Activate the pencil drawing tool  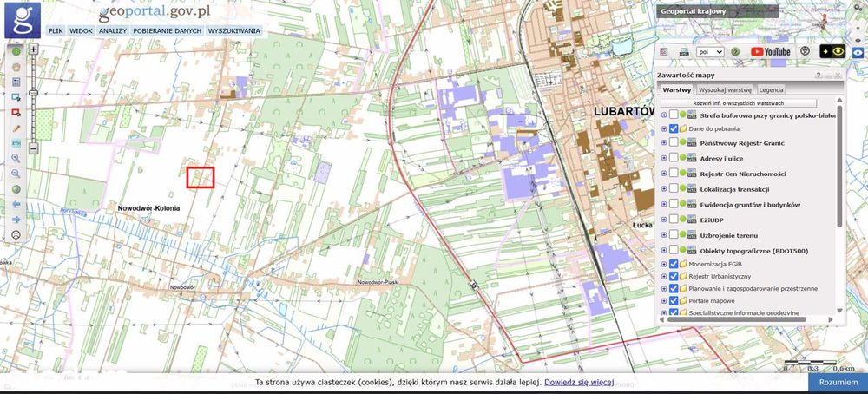pos(16,128)
